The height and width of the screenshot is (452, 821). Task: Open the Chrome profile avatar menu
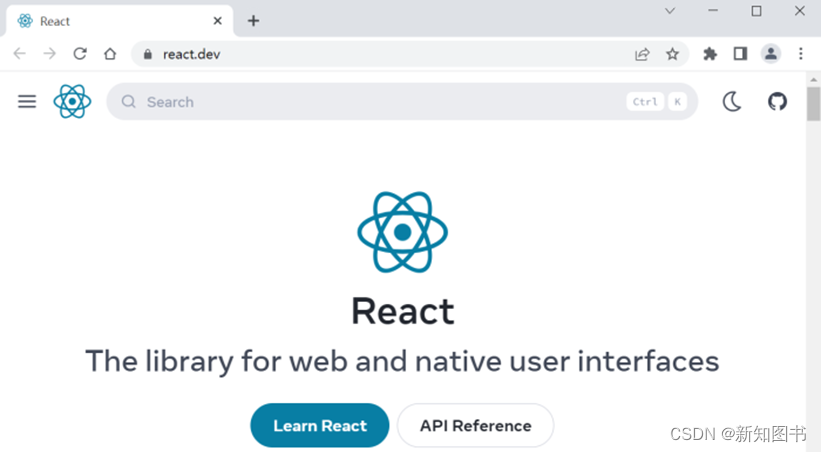tap(770, 54)
